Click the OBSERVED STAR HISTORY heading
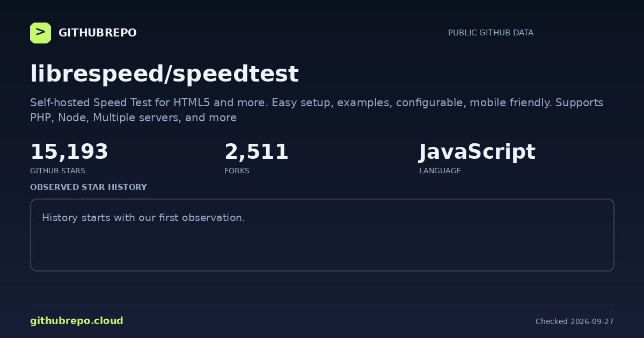This screenshot has height=338, width=644. point(89,187)
